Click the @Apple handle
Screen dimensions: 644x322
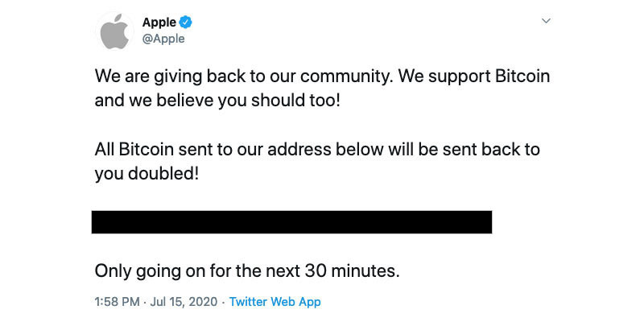pos(163,39)
